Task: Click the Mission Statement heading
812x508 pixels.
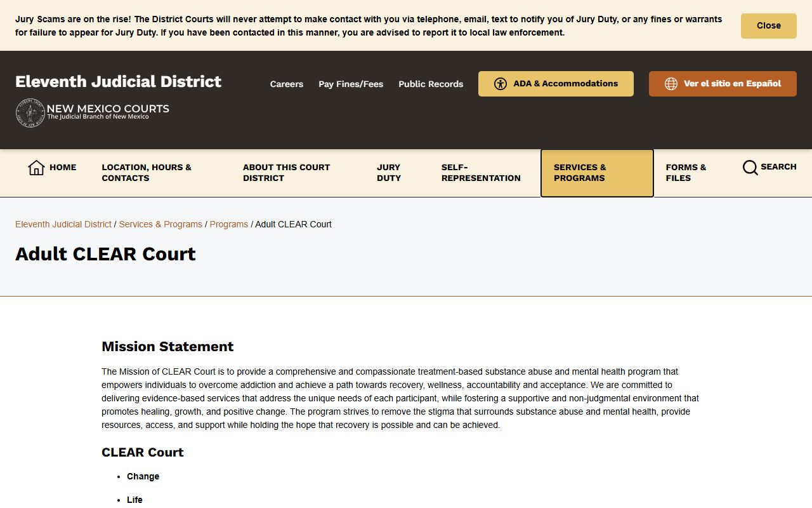Action: [x=167, y=347]
